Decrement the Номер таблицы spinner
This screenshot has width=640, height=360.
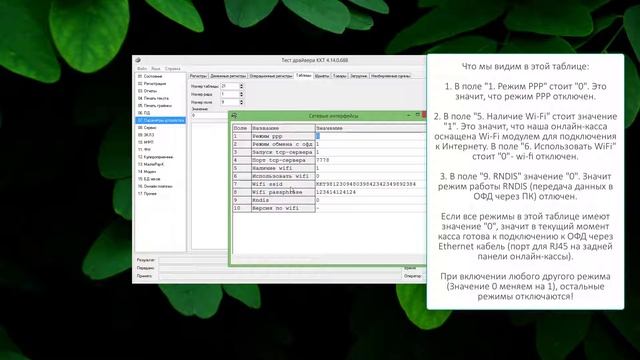pos(241,88)
